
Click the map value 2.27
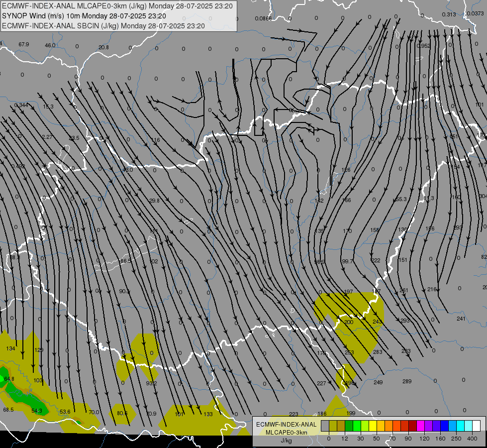coord(47,137)
